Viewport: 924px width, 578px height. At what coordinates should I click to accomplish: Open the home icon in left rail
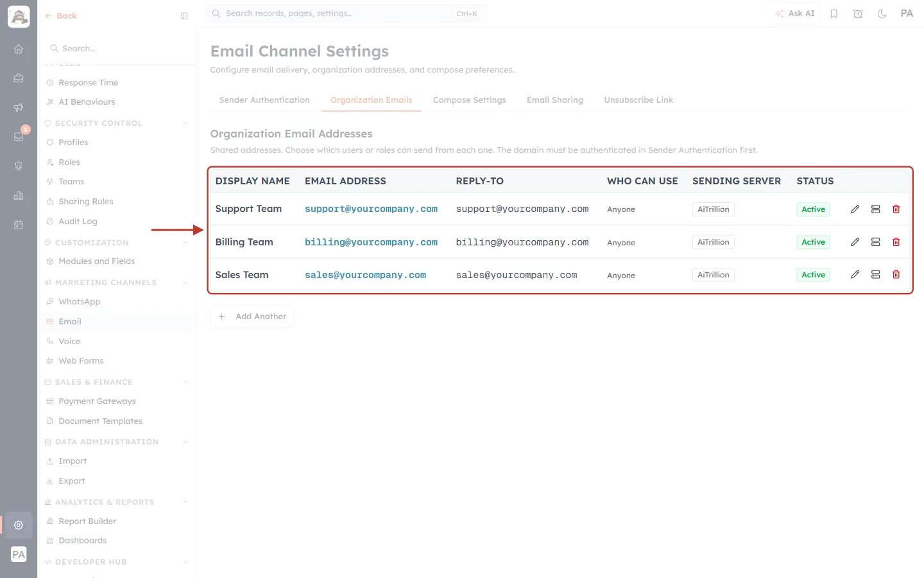19,49
